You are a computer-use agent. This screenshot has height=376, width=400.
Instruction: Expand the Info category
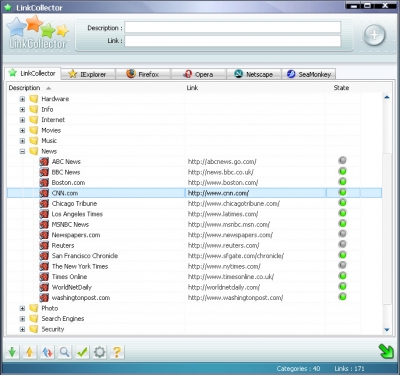pos(22,109)
